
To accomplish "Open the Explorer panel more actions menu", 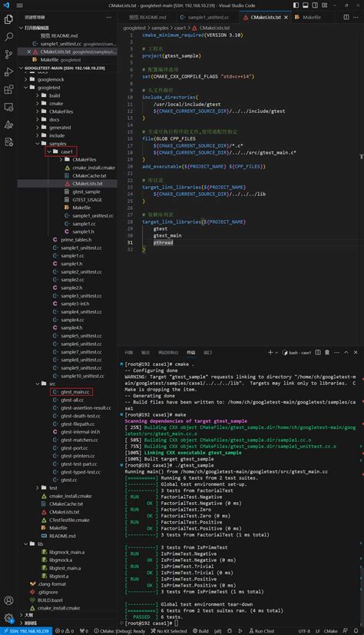I will pos(109,18).
